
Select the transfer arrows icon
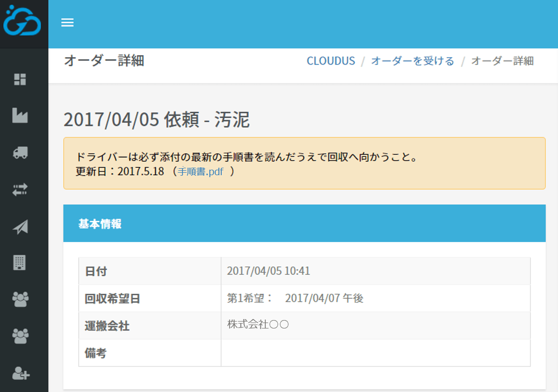coord(19,190)
